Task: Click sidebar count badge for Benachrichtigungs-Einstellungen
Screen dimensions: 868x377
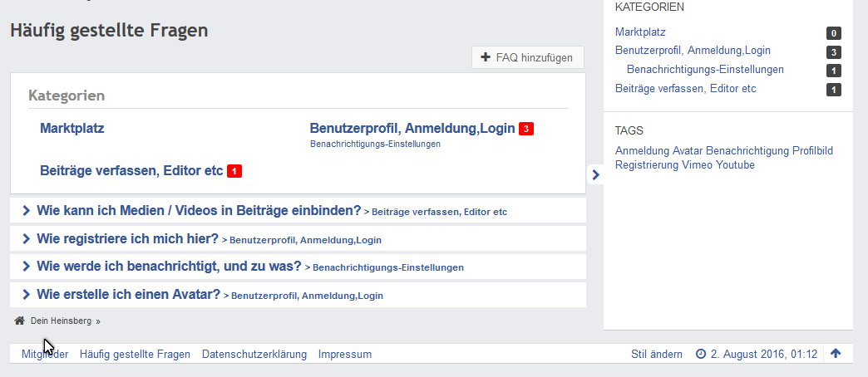Action: point(833,71)
